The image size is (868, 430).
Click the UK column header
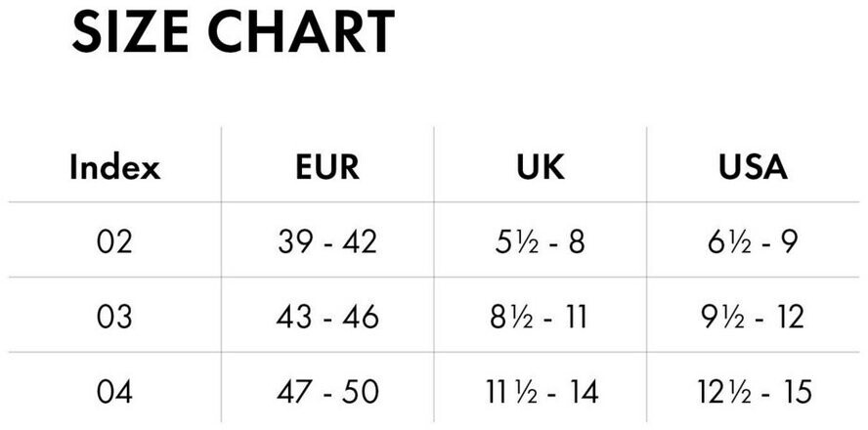[541, 168]
